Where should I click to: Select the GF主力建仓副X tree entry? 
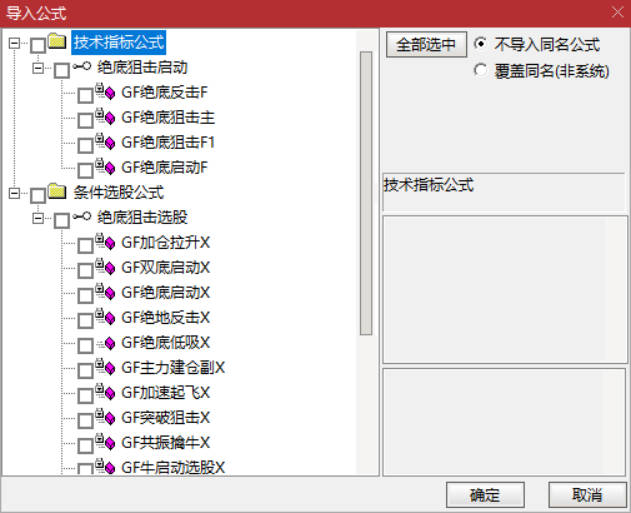(x=173, y=367)
